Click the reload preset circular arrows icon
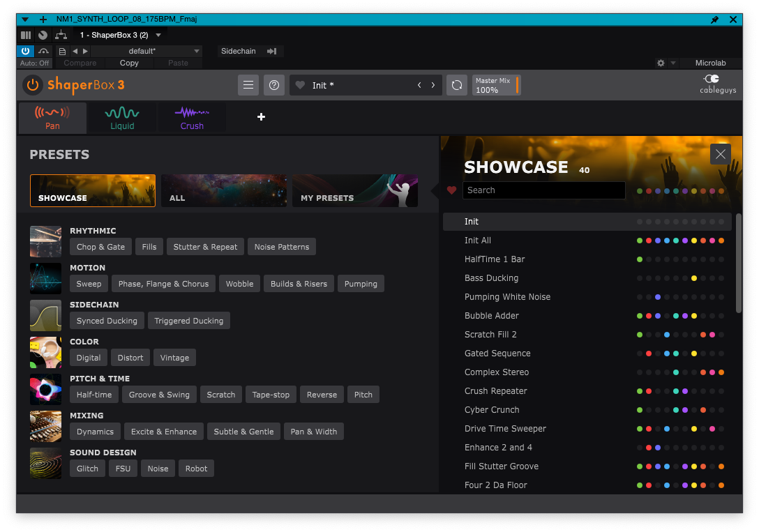759x532 pixels. (456, 85)
